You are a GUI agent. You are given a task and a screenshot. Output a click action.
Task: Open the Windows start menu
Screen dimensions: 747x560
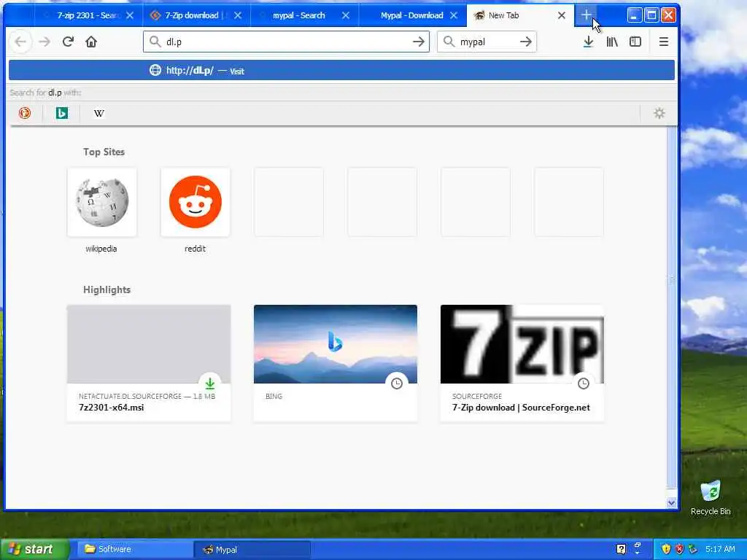click(34, 549)
